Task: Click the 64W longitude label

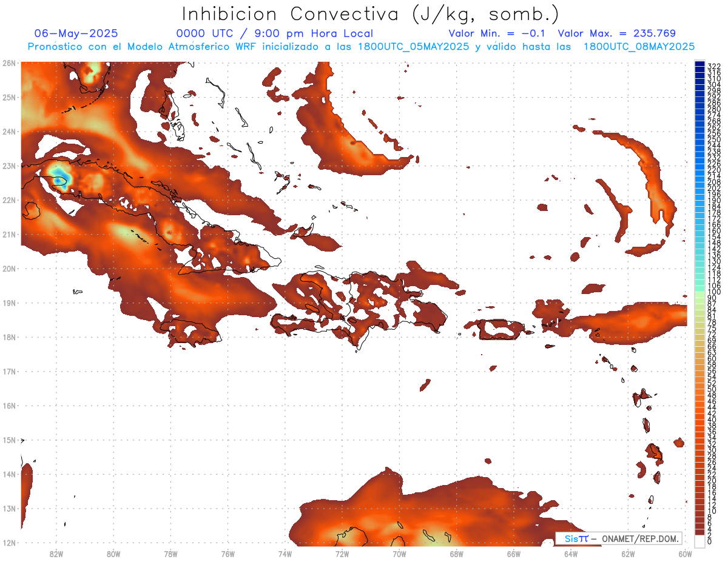Action: 571,554
